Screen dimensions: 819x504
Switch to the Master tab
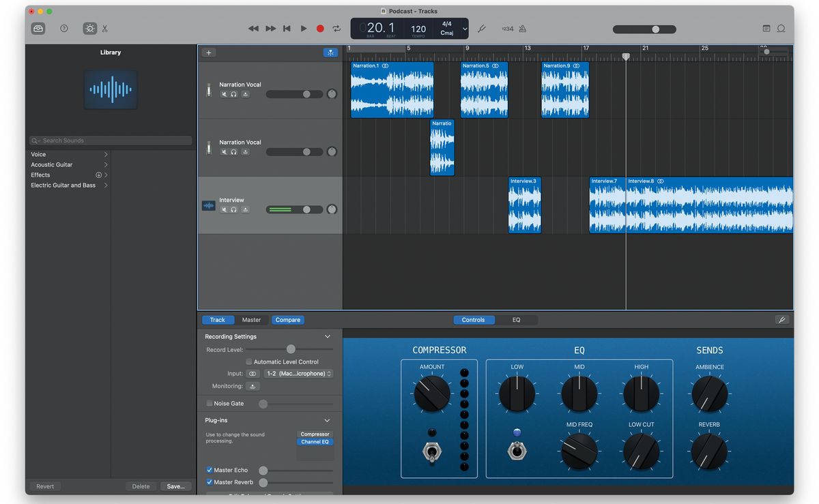pos(251,320)
